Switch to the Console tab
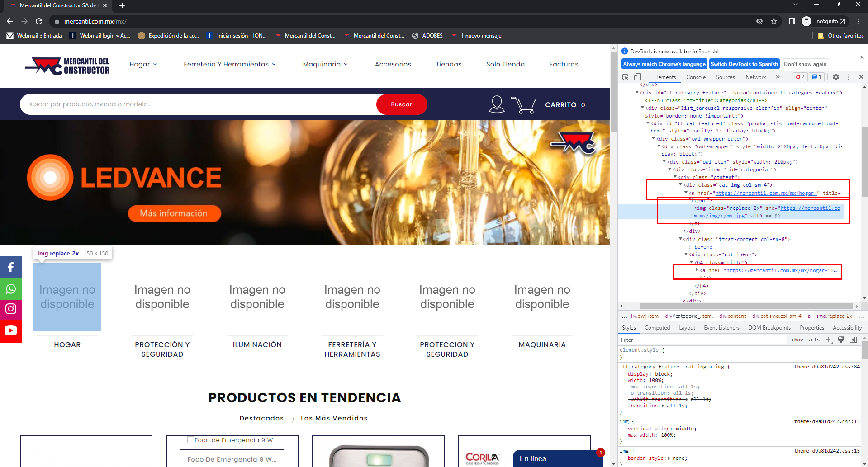 [x=696, y=77]
